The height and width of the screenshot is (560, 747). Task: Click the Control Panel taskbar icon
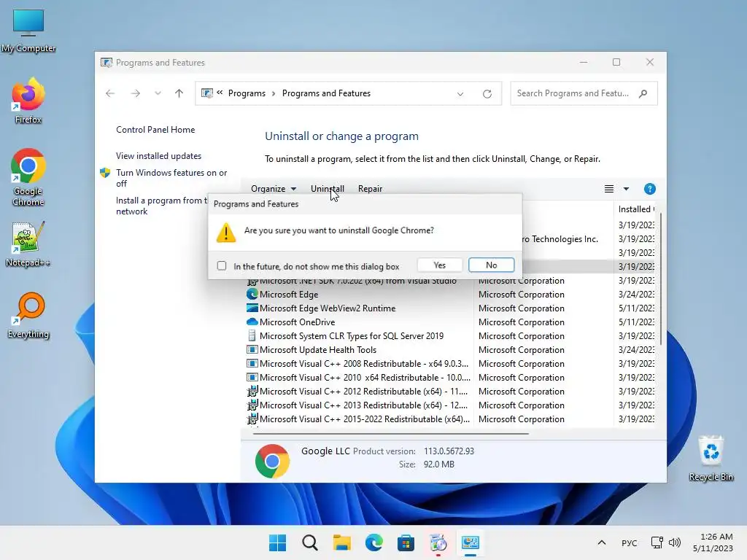click(x=471, y=542)
